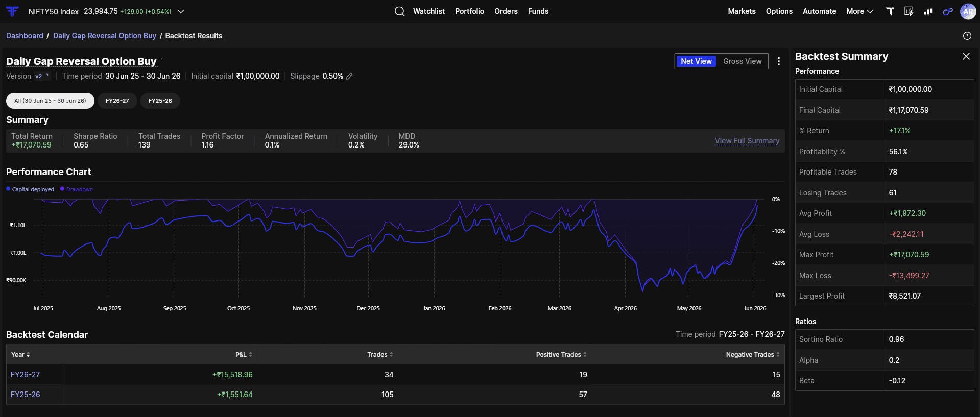The image size is (980, 417).
Task: Open the three-dot options menu
Action: pos(778,61)
